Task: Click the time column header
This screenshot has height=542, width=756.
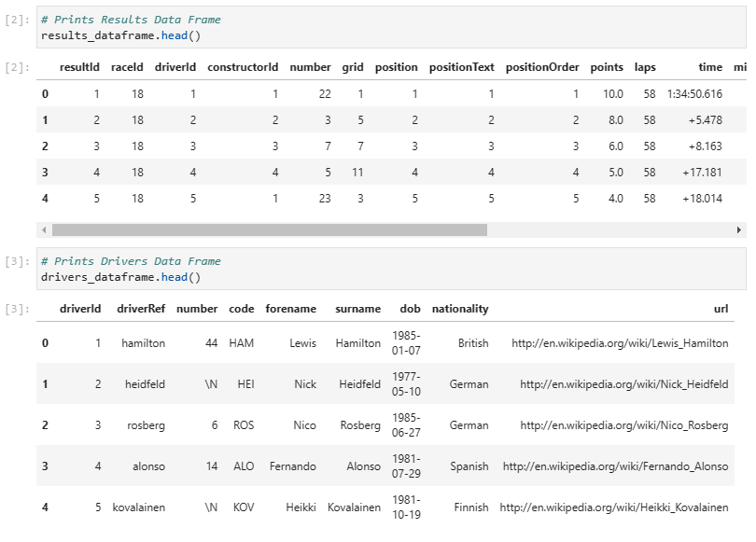Action: tap(710, 67)
